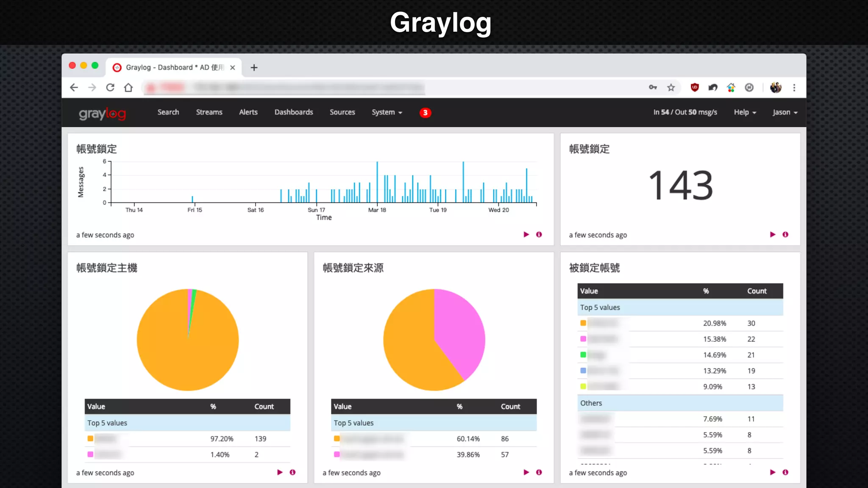This screenshot has width=868, height=488.
Task: Navigate to Dashboards
Action: (294, 112)
